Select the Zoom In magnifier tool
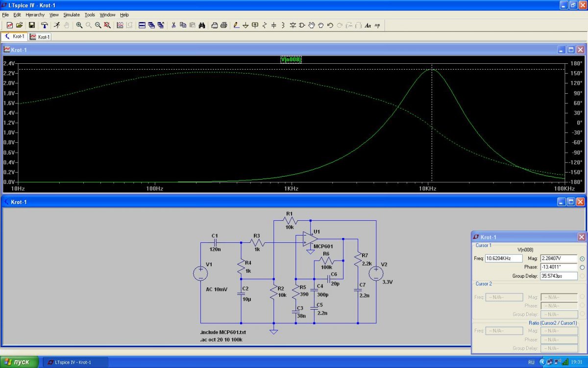This screenshot has height=368, width=588. (79, 25)
